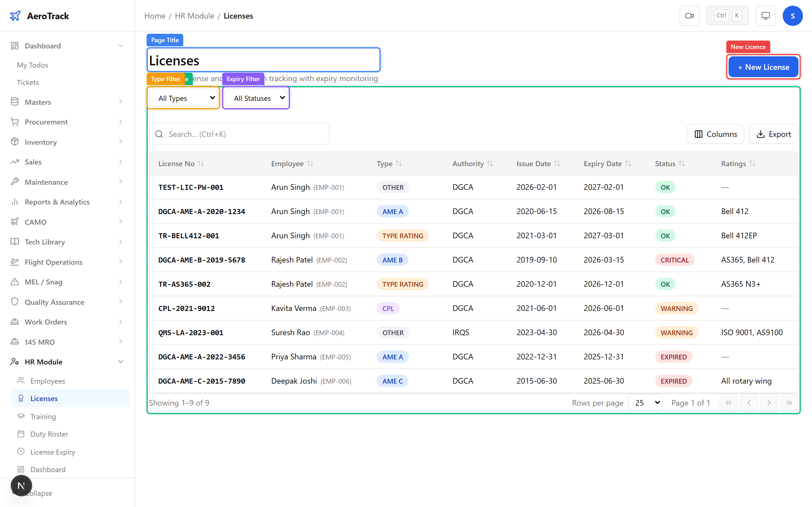Click the Duty Roster calendar icon
The height and width of the screenshot is (507, 812).
[21, 434]
